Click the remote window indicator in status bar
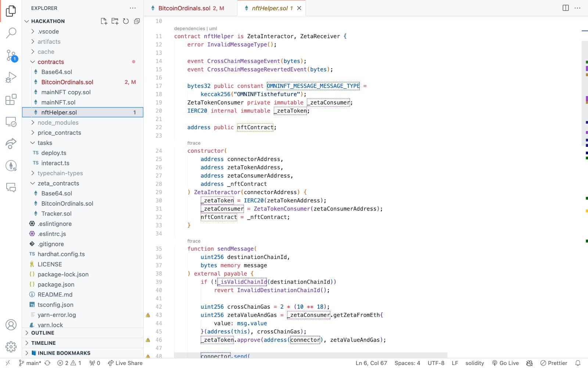This screenshot has height=368, width=588. (8, 363)
